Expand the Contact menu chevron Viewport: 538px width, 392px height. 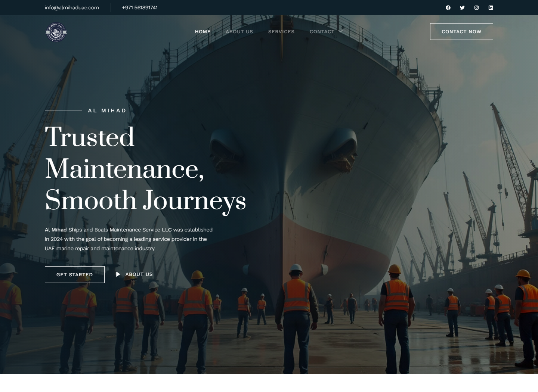click(340, 31)
